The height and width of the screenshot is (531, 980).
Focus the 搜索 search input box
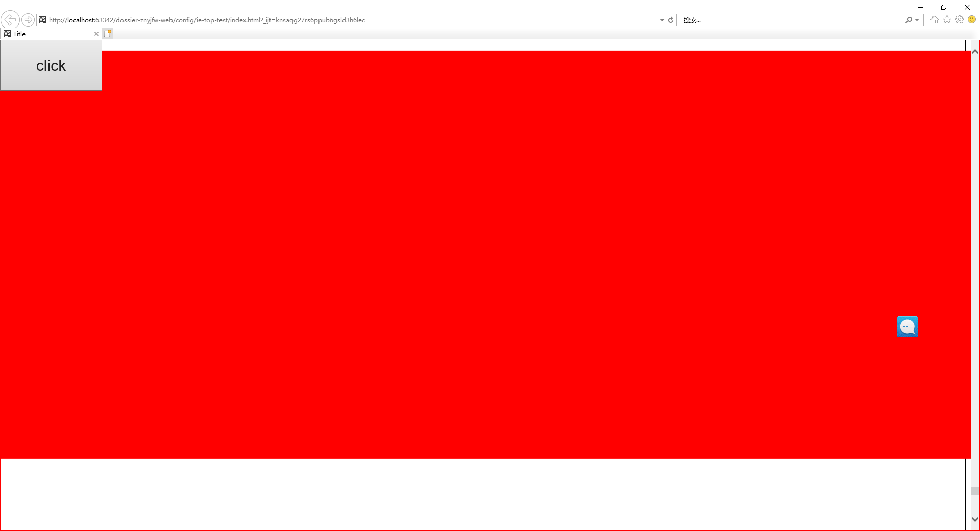[x=791, y=20]
